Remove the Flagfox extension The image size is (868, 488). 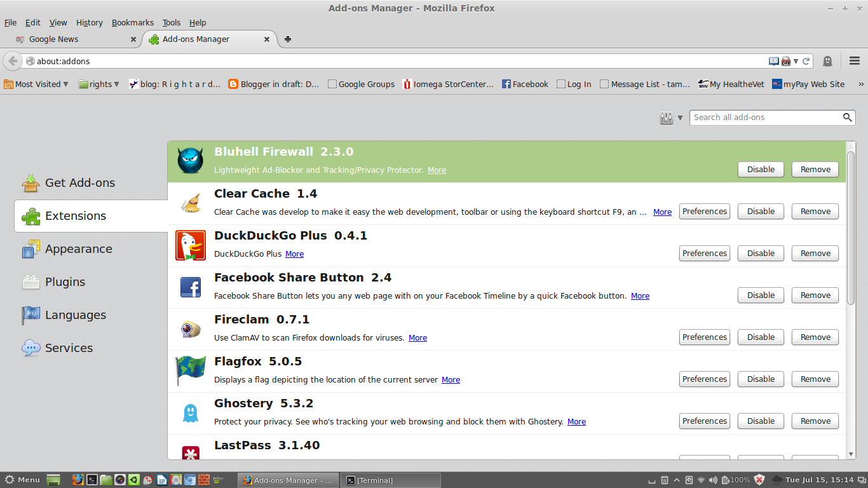tap(815, 379)
